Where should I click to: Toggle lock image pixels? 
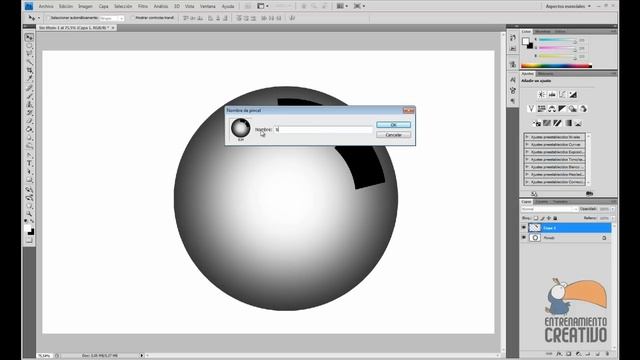[542, 218]
